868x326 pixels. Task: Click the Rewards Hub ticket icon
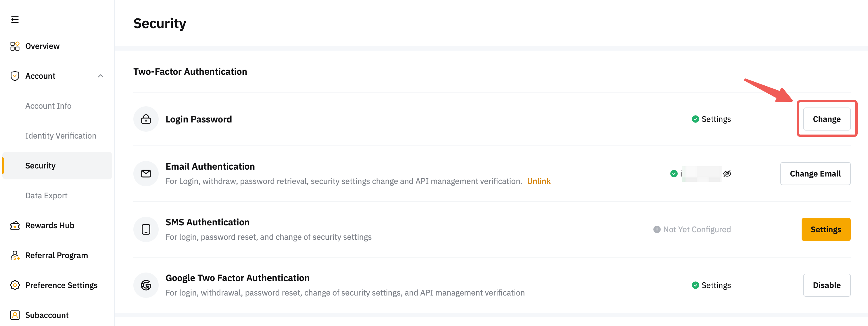click(x=15, y=226)
